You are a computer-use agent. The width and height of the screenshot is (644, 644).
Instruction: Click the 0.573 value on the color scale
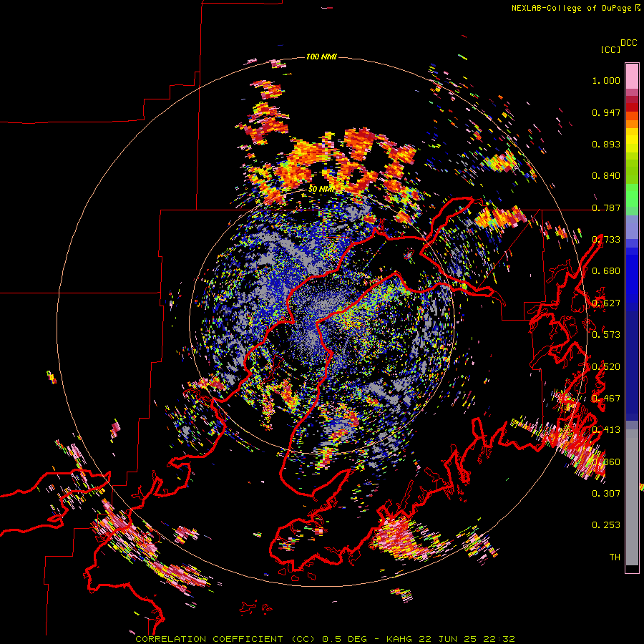click(x=606, y=334)
